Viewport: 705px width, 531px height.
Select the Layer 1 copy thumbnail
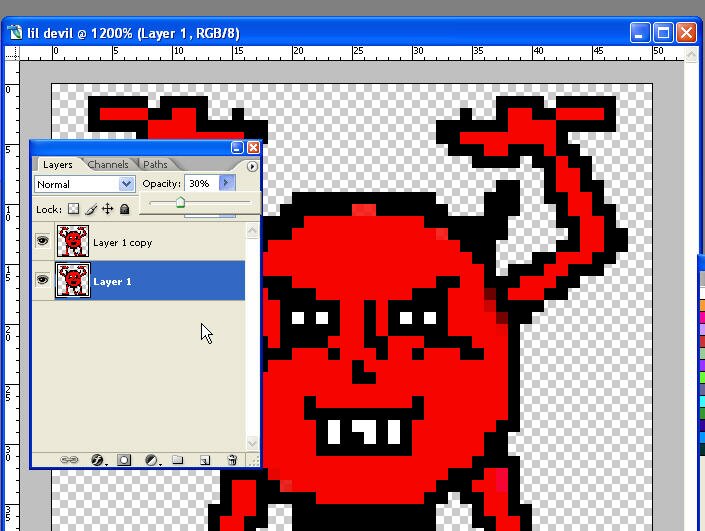[73, 241]
